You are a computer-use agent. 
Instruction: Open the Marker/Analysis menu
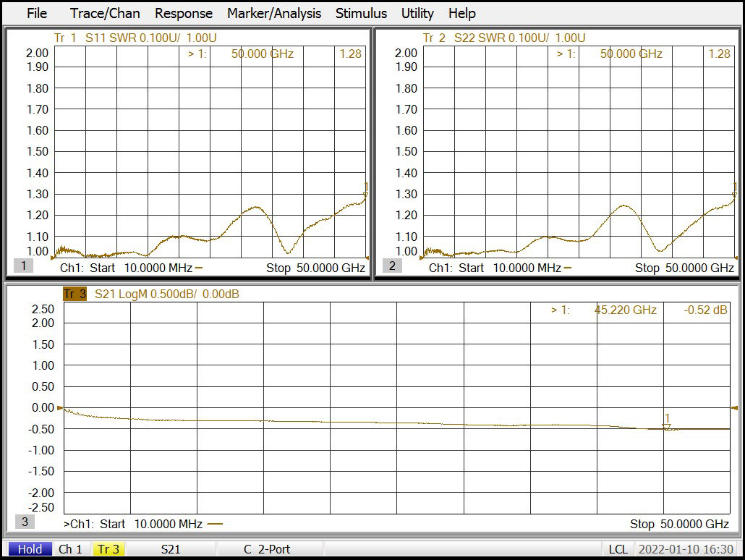[274, 13]
